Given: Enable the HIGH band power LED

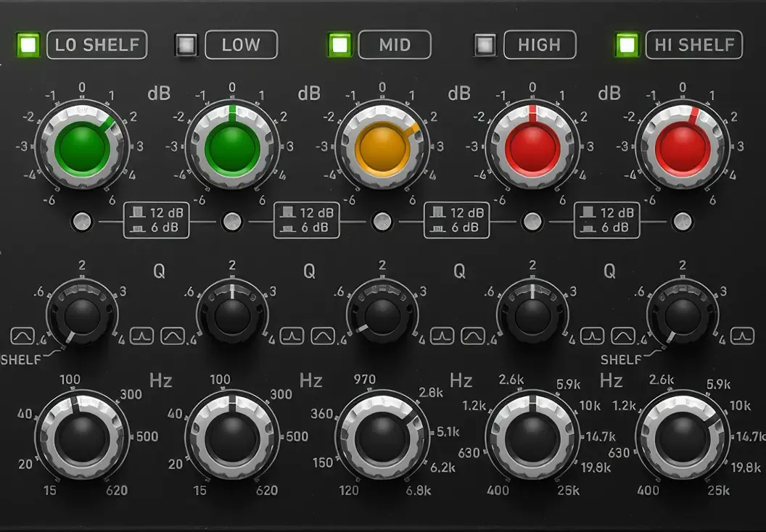Looking at the screenshot, I should click(x=485, y=45).
